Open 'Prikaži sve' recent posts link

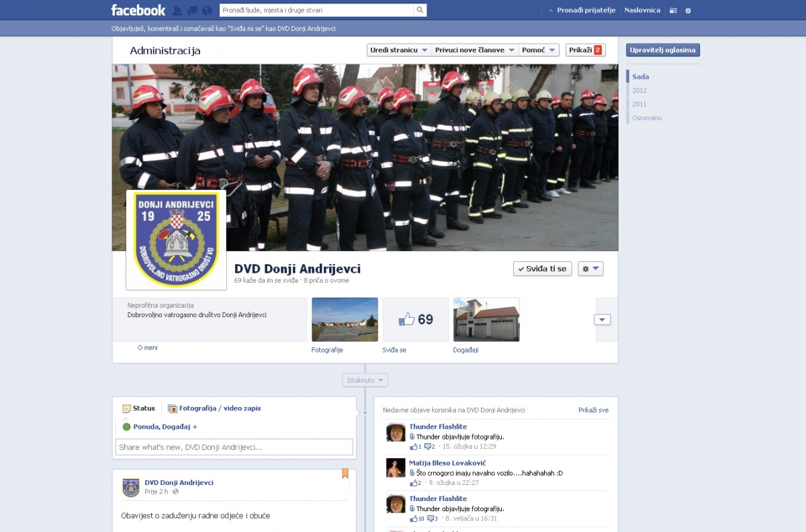[x=593, y=410]
